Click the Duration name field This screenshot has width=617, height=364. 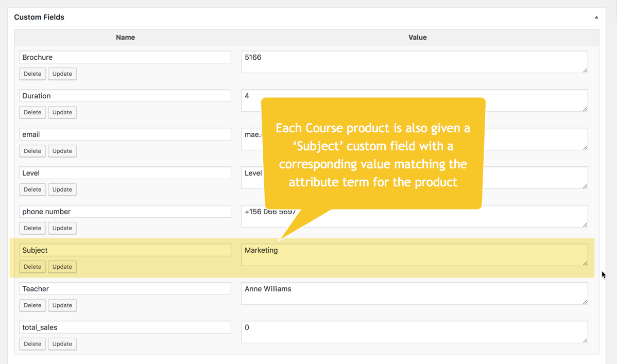pyautogui.click(x=125, y=96)
